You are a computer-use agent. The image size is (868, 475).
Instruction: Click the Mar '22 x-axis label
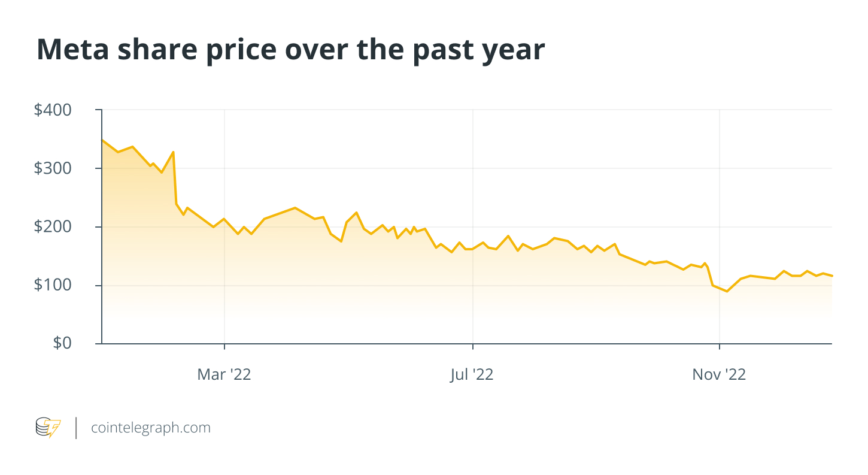tap(224, 374)
